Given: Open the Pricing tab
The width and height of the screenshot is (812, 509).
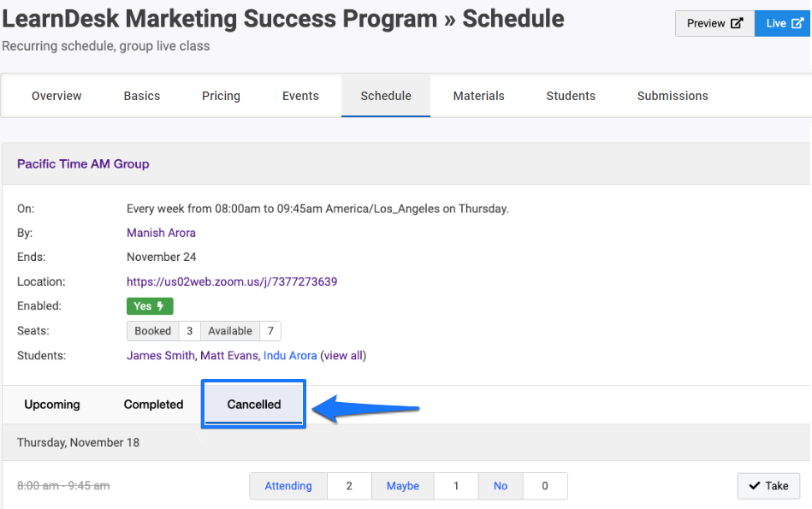Looking at the screenshot, I should click(221, 96).
